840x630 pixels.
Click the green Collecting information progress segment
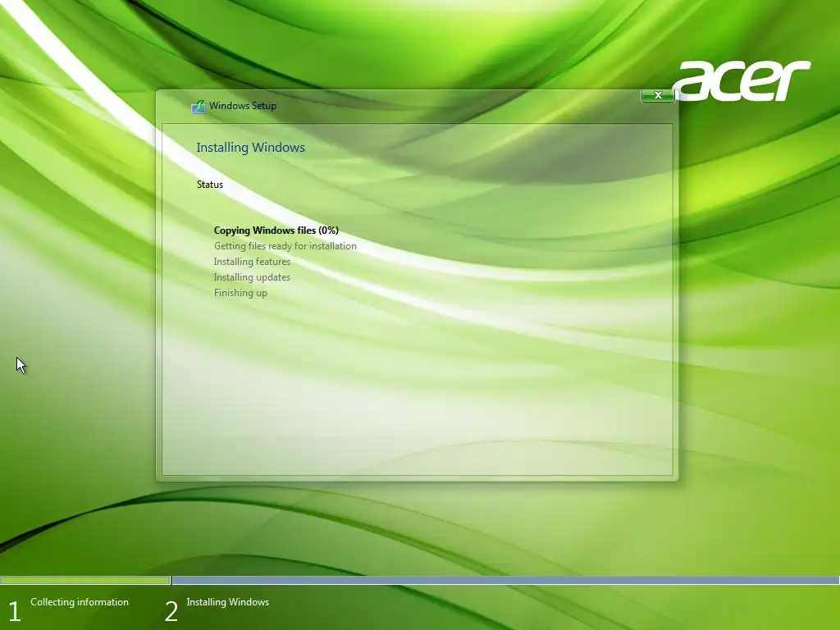[84, 580]
